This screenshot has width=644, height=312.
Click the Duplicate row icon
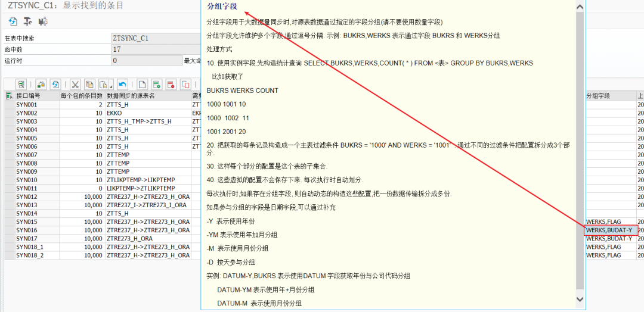click(x=185, y=85)
